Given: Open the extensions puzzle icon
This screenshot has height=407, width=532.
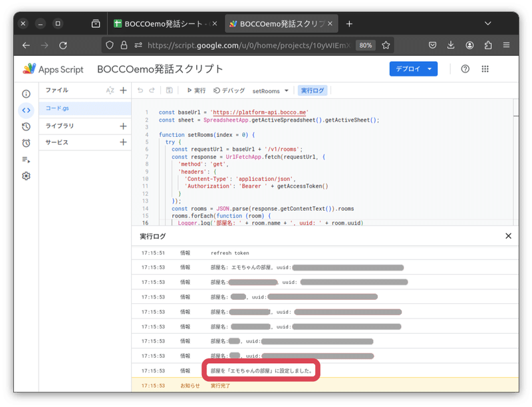Looking at the screenshot, I should [488, 45].
